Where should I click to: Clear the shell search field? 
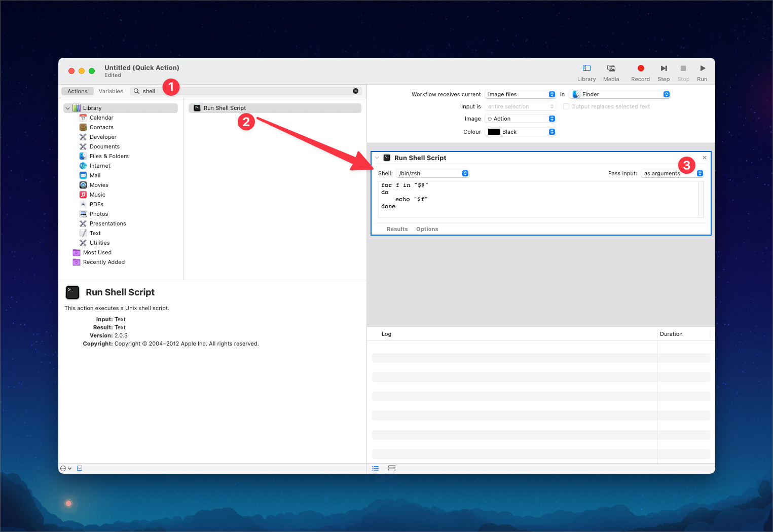tap(355, 91)
